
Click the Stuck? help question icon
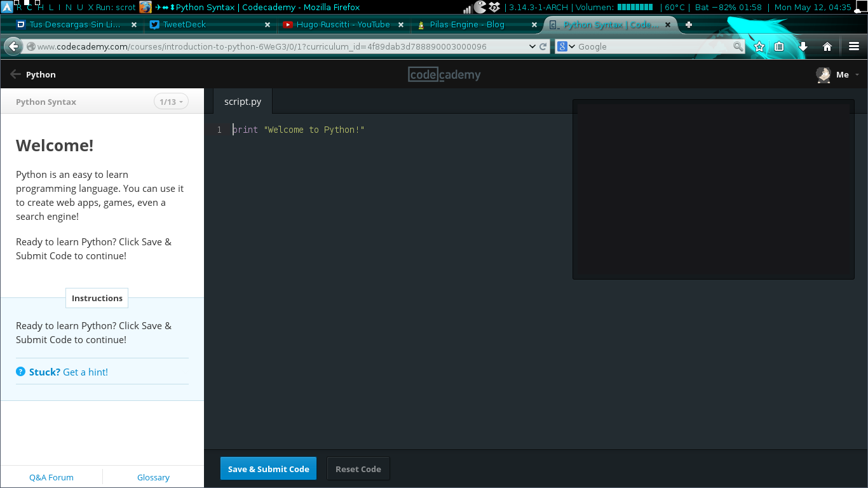20,372
